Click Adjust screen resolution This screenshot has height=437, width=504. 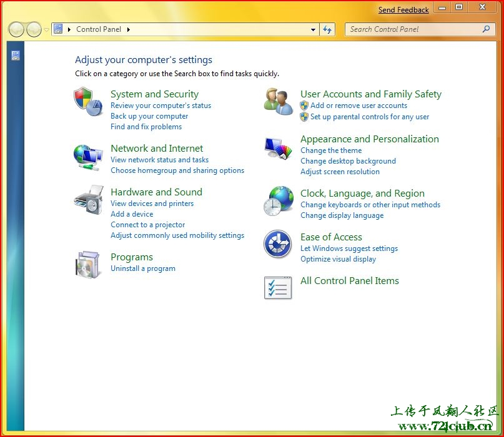coord(340,172)
